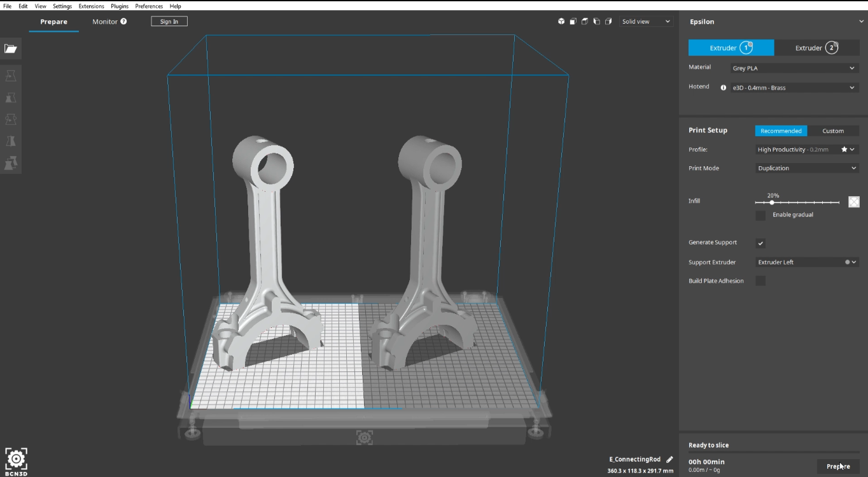868x477 pixels.
Task: Click the Prepare slice button
Action: point(838,466)
